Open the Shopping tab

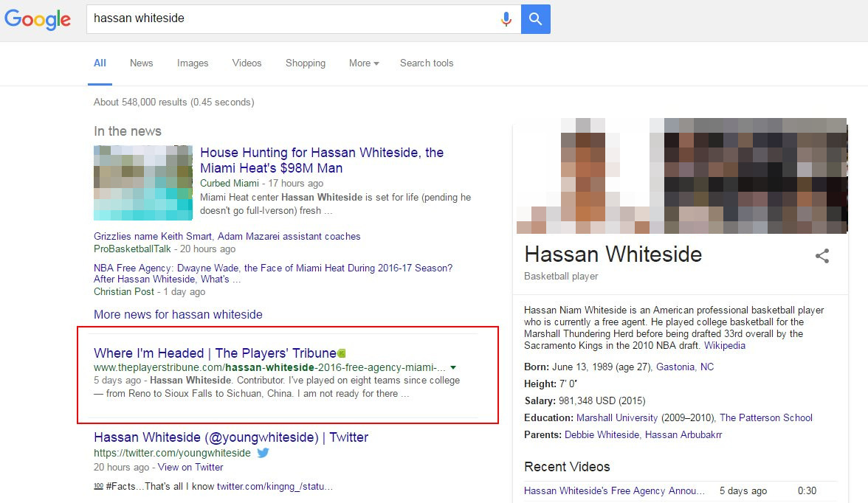pyautogui.click(x=305, y=63)
